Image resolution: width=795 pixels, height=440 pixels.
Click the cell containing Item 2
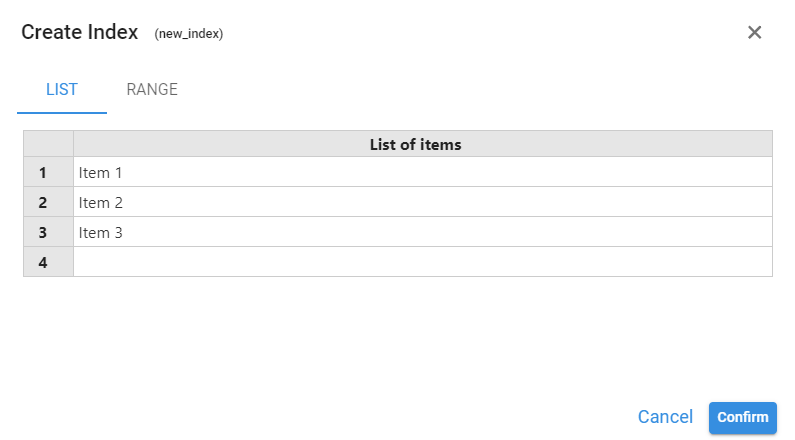pyautogui.click(x=422, y=202)
